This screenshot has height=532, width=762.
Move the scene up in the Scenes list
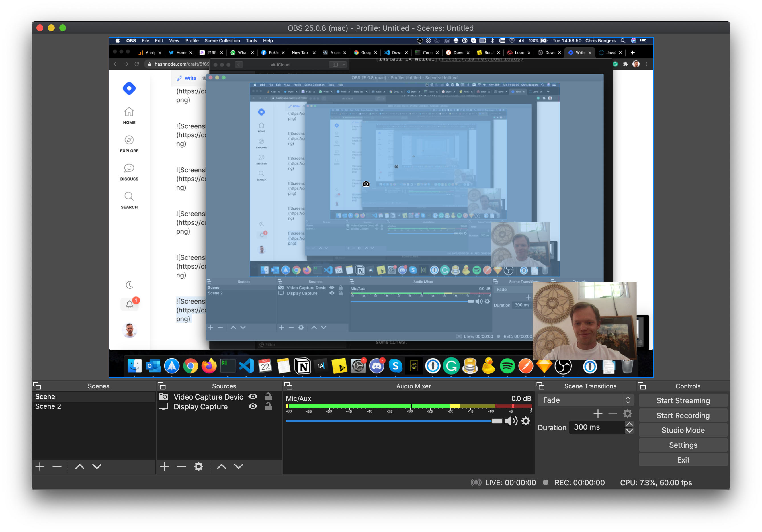80,466
